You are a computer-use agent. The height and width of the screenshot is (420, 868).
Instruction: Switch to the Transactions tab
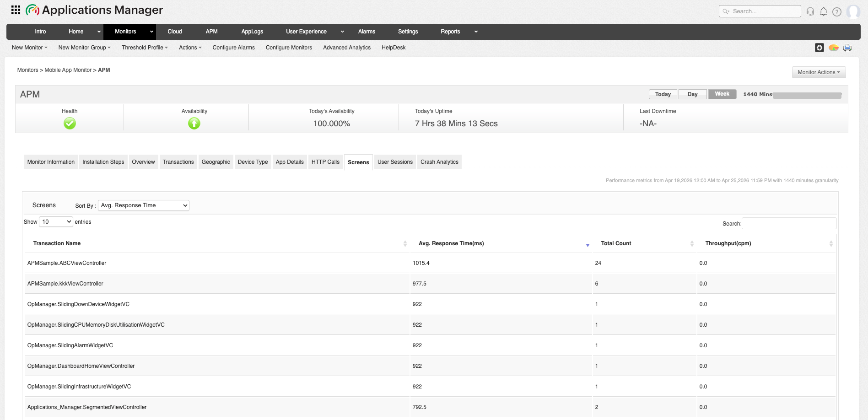(x=178, y=162)
